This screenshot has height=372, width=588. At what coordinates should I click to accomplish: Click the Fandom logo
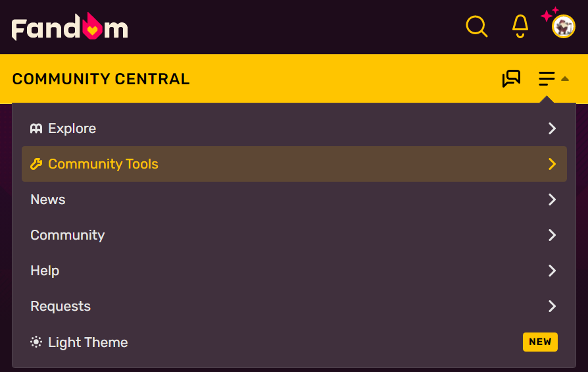(x=70, y=26)
